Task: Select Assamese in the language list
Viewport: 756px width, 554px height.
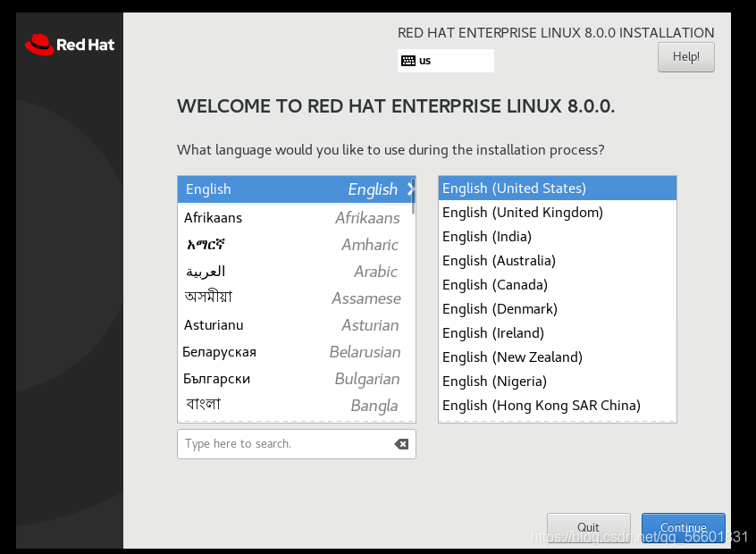Action: [x=295, y=298]
